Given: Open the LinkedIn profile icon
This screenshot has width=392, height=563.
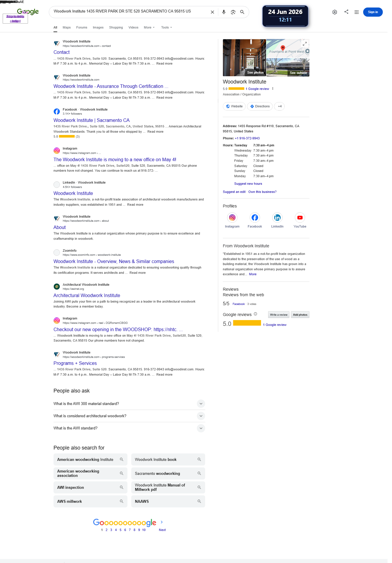Looking at the screenshot, I should tap(277, 217).
